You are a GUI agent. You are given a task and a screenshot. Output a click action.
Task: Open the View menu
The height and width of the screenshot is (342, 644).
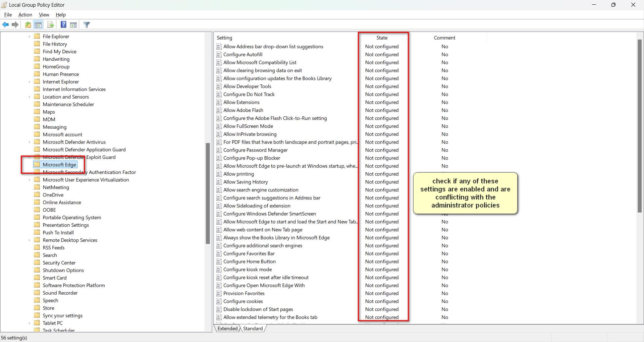(44, 15)
